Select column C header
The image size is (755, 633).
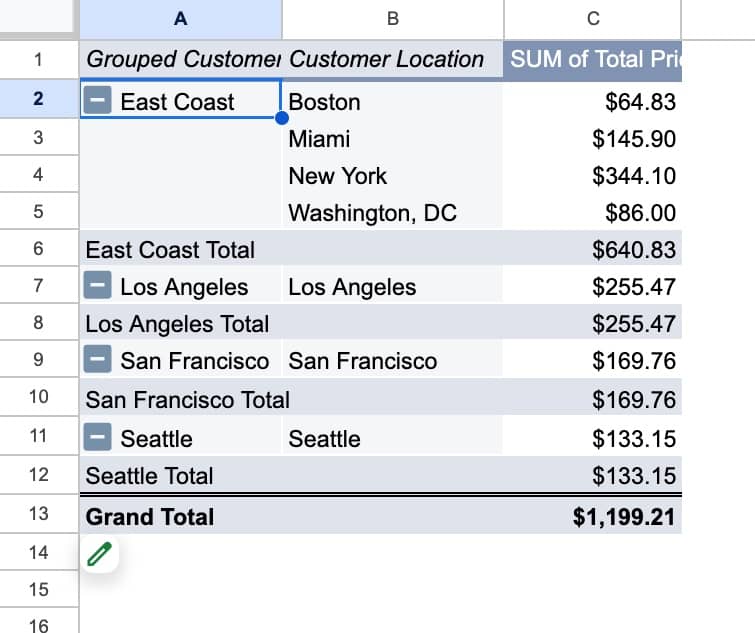pyautogui.click(x=593, y=19)
